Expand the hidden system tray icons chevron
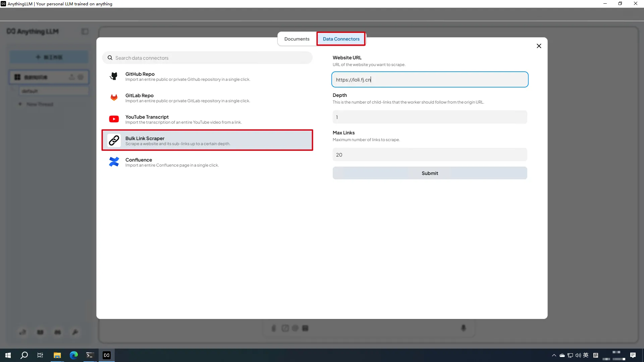Viewport: 644px width, 362px height. click(554, 355)
